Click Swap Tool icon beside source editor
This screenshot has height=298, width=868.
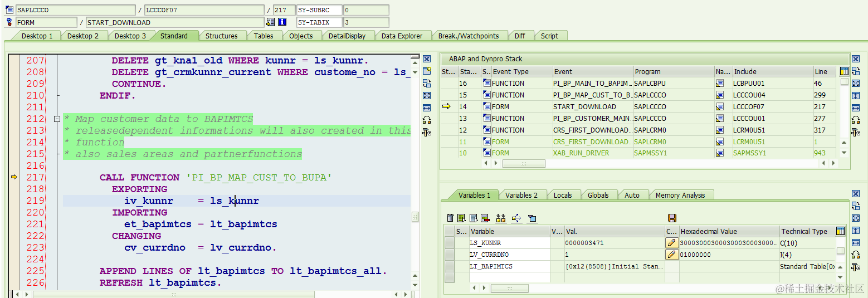point(427,84)
